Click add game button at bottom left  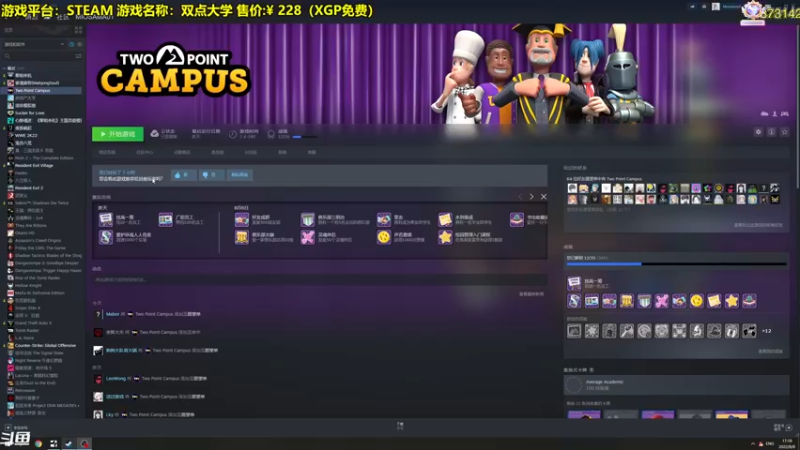click(x=17, y=428)
